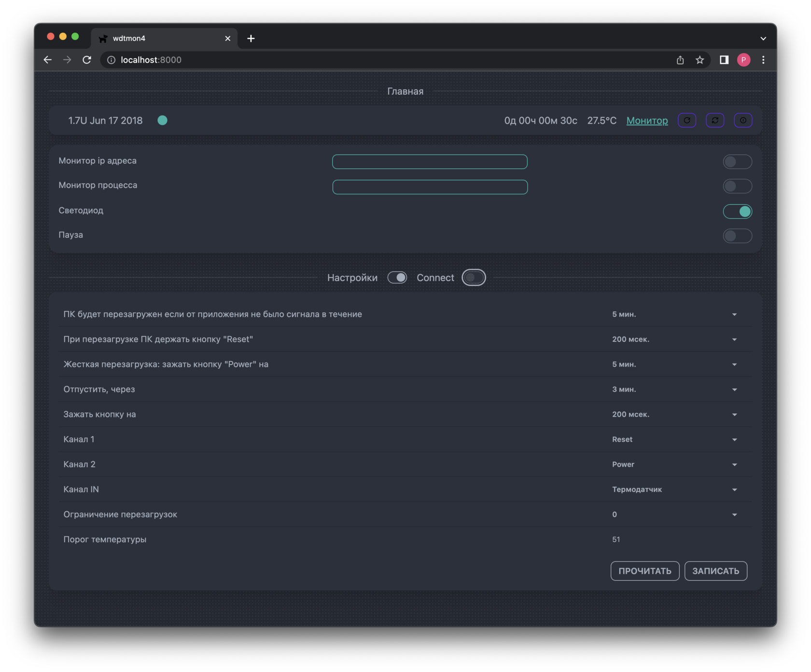
Task: Click the Порог температуры label
Action: click(x=105, y=540)
